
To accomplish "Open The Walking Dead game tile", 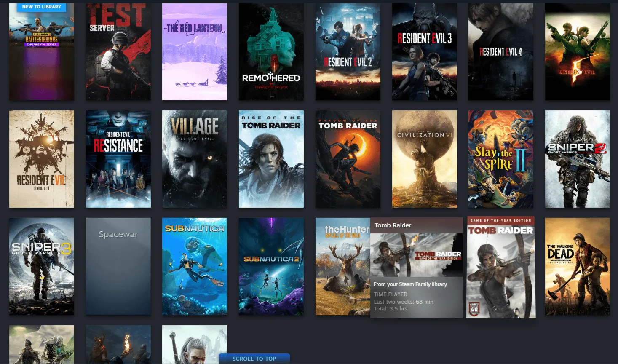I will click(578, 266).
